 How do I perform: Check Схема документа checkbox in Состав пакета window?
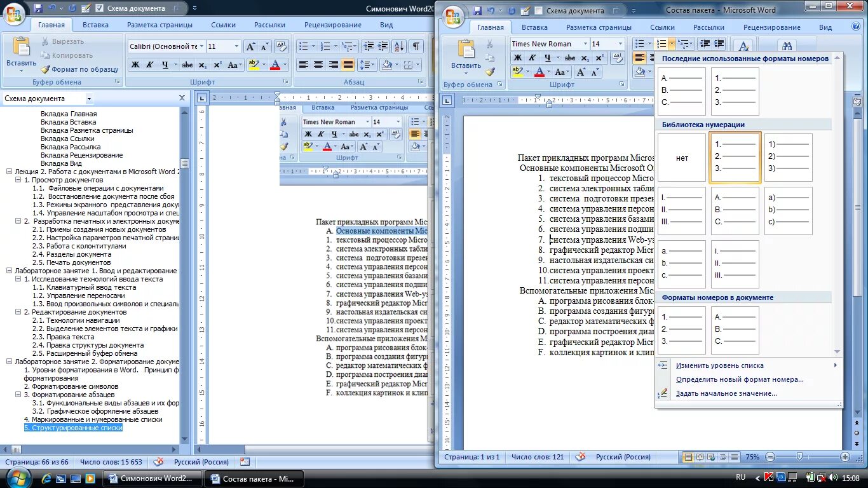539,11
